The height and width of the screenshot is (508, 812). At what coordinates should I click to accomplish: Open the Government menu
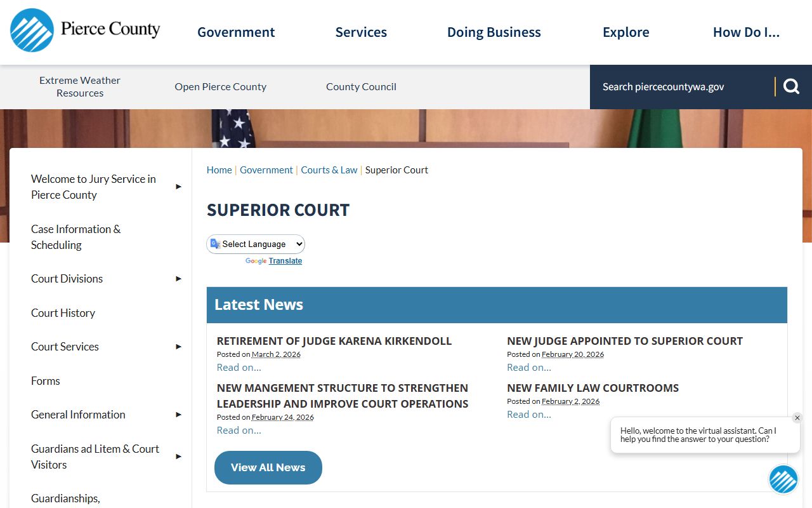click(x=236, y=32)
